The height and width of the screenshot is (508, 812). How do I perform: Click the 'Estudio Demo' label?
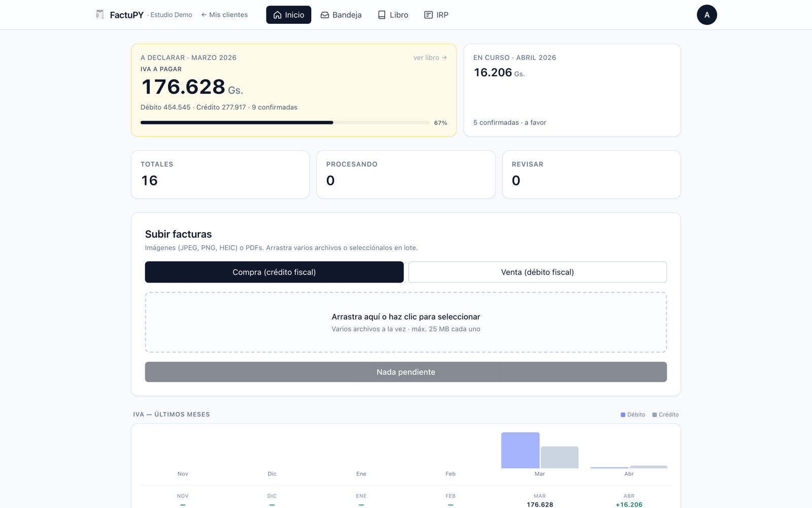(x=171, y=15)
